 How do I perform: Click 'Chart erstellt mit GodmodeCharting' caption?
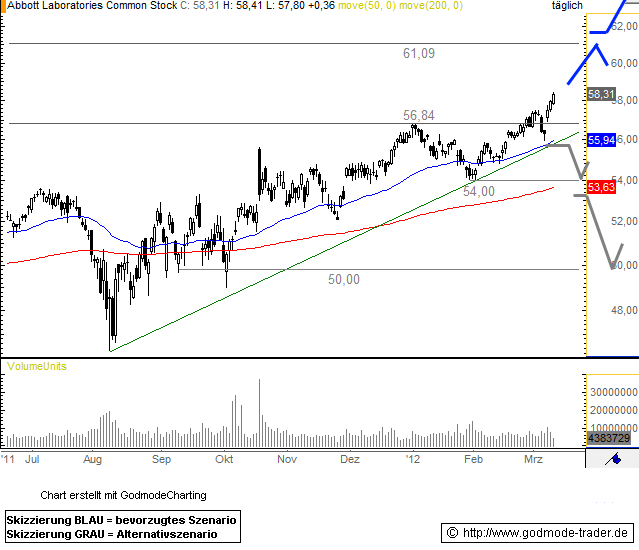[x=123, y=495]
